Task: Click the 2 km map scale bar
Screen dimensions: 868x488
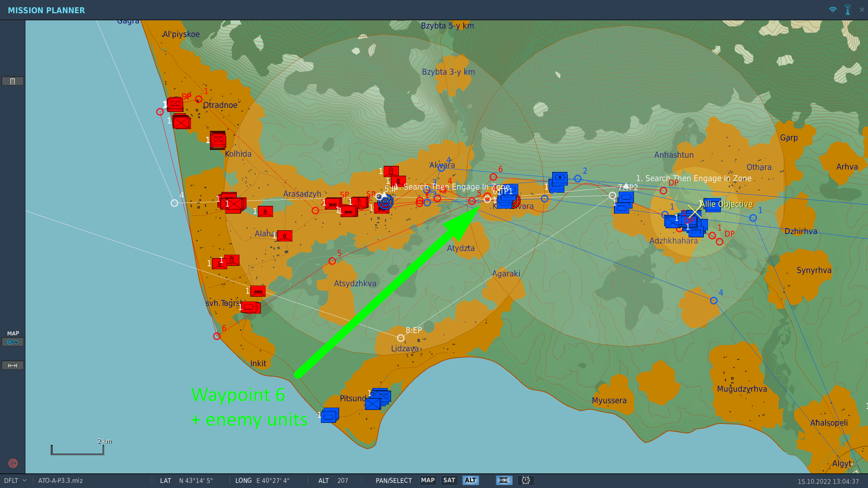Action: pyautogui.click(x=78, y=450)
